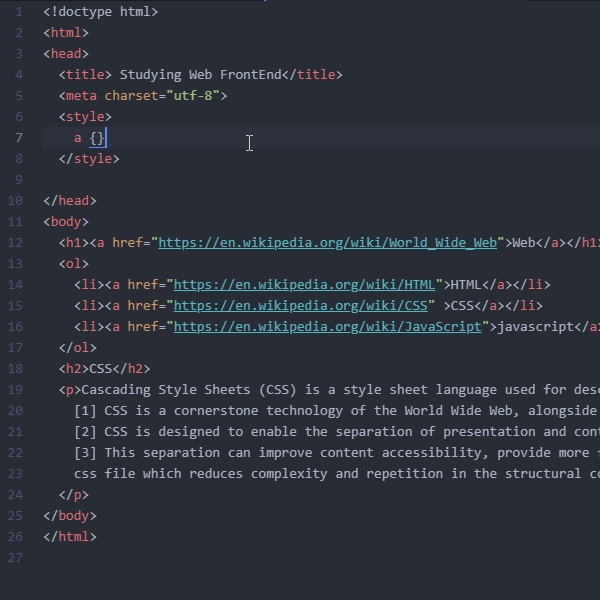Click the opening body tag on line 11
Image resolution: width=600 pixels, height=600 pixels.
coord(66,222)
